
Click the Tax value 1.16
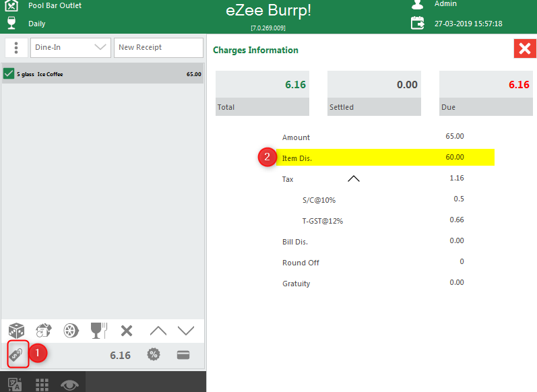point(457,178)
